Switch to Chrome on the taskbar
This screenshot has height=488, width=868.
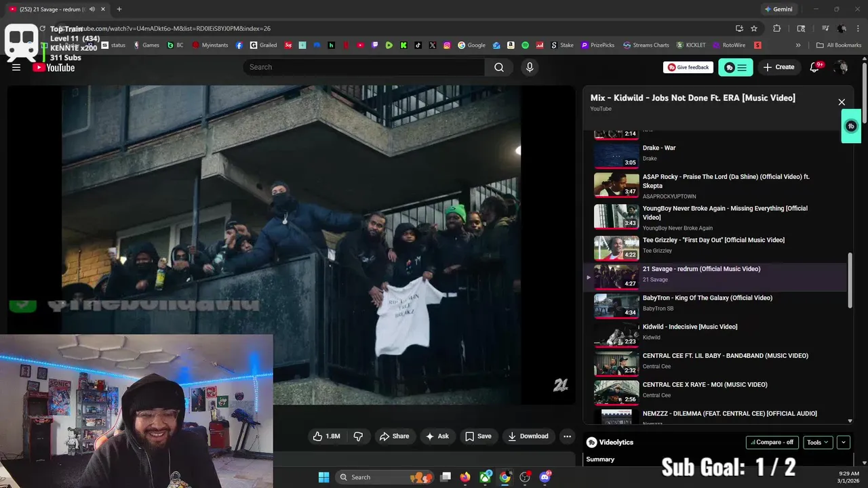tap(505, 477)
